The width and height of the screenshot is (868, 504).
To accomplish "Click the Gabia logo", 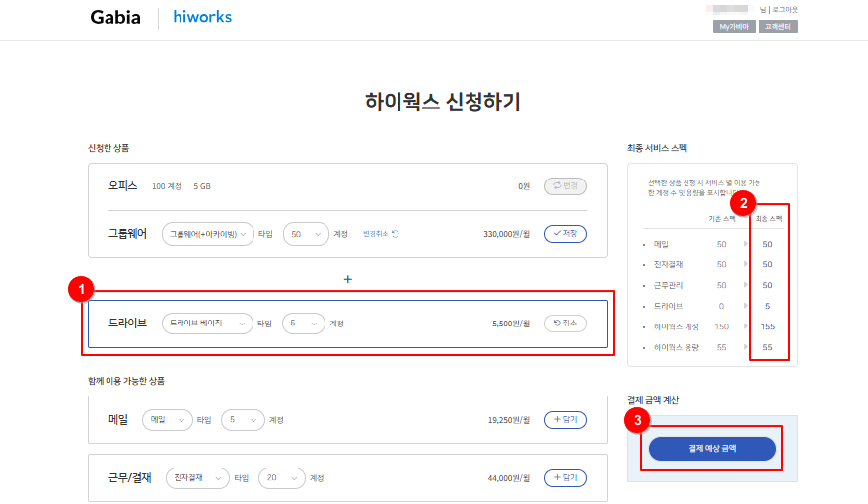I will point(115,18).
